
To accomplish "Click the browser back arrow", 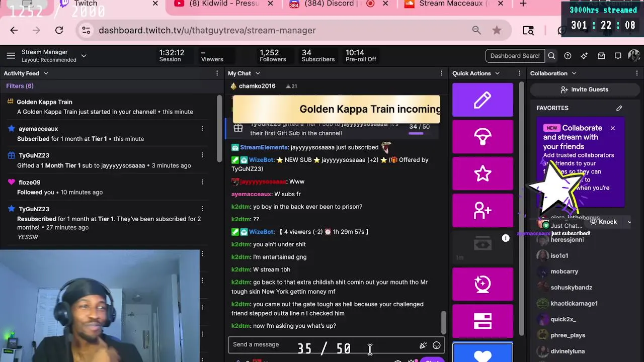I will pyautogui.click(x=14, y=30).
